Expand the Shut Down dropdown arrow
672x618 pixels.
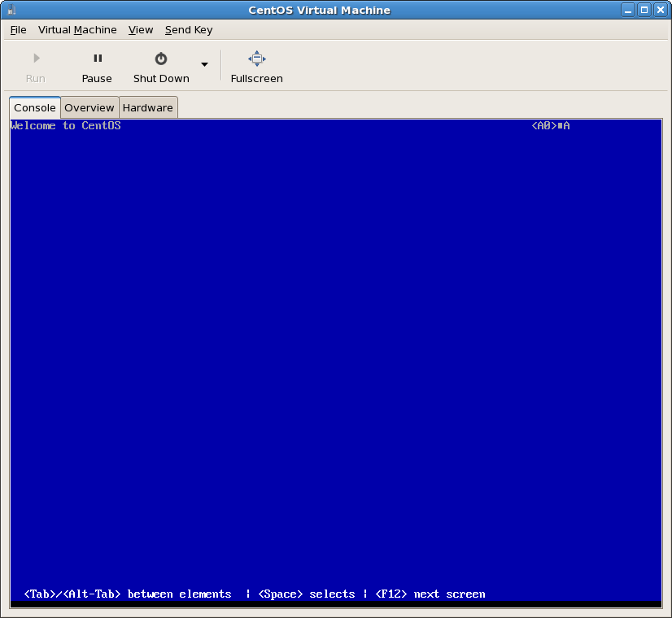[204, 64]
